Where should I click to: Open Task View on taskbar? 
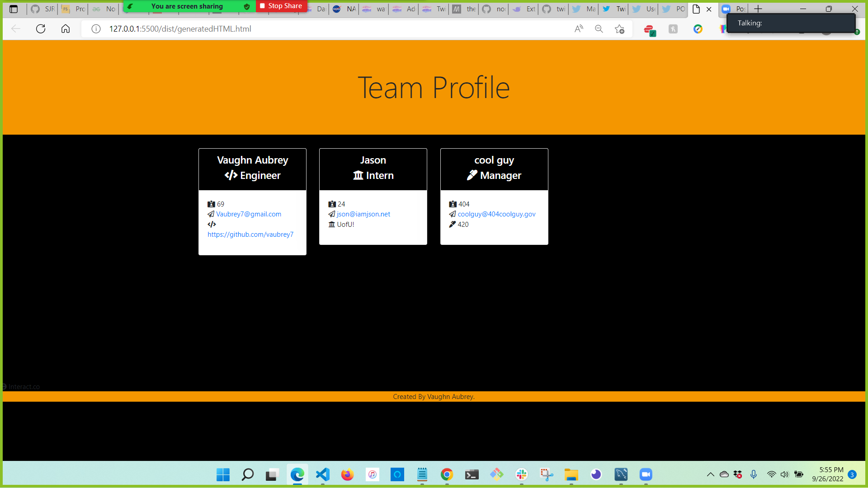271,474
